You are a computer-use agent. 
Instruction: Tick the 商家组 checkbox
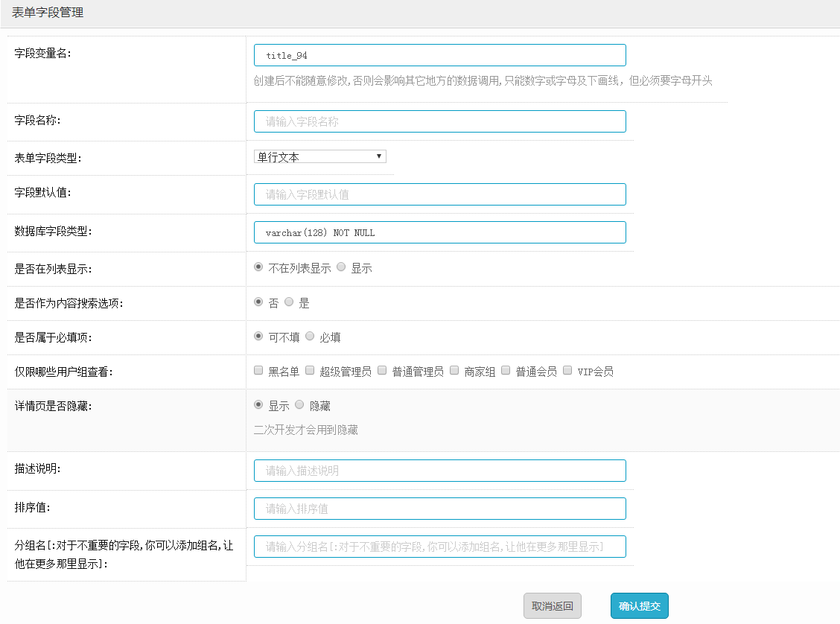pos(454,371)
